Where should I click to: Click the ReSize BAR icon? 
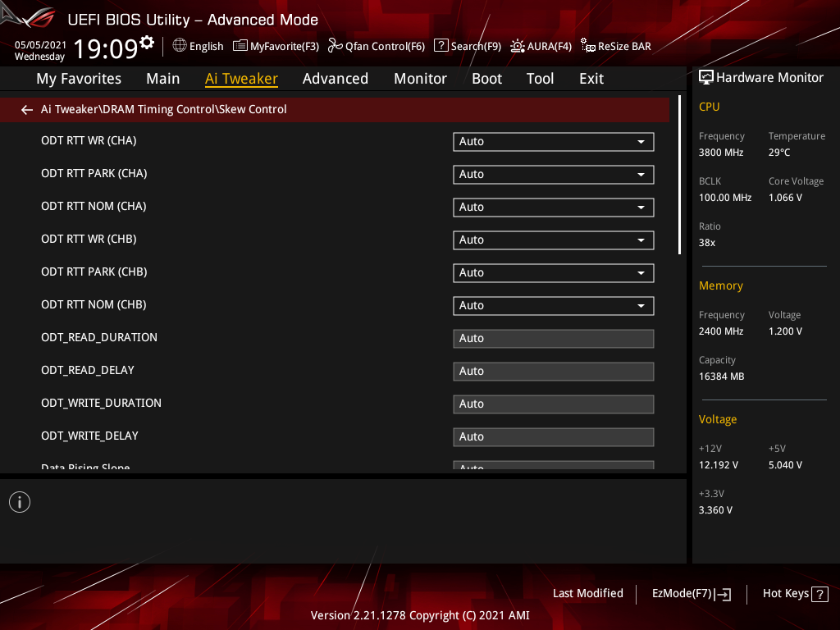point(588,46)
